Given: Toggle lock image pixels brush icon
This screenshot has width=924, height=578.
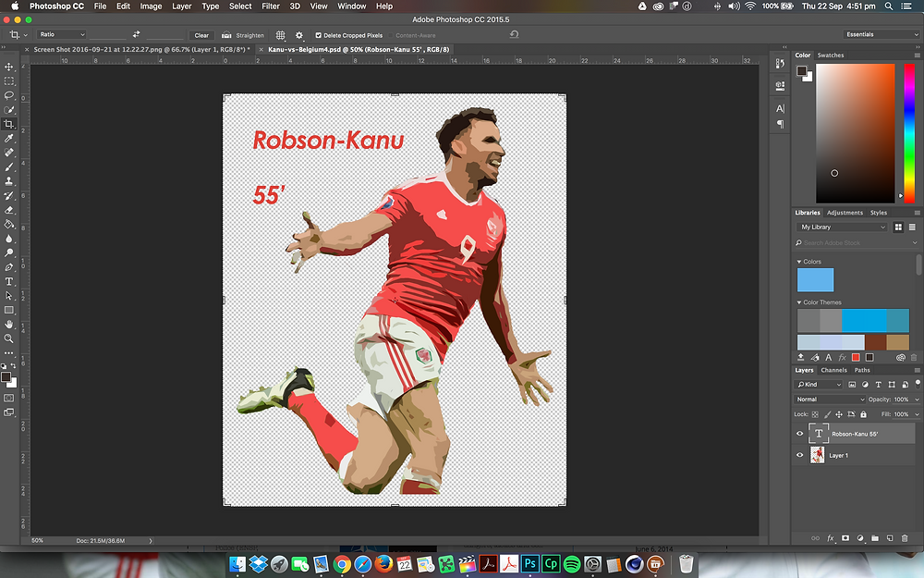Looking at the screenshot, I should [x=827, y=414].
